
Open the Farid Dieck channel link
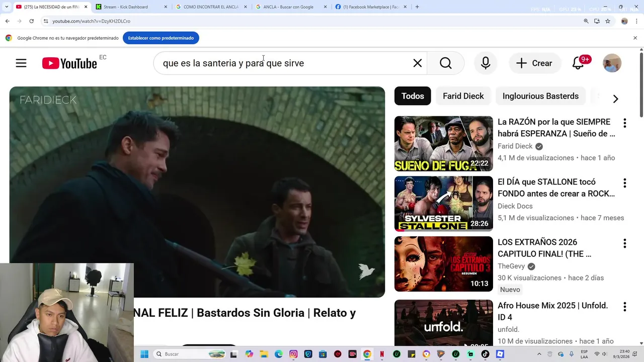pyautogui.click(x=515, y=146)
